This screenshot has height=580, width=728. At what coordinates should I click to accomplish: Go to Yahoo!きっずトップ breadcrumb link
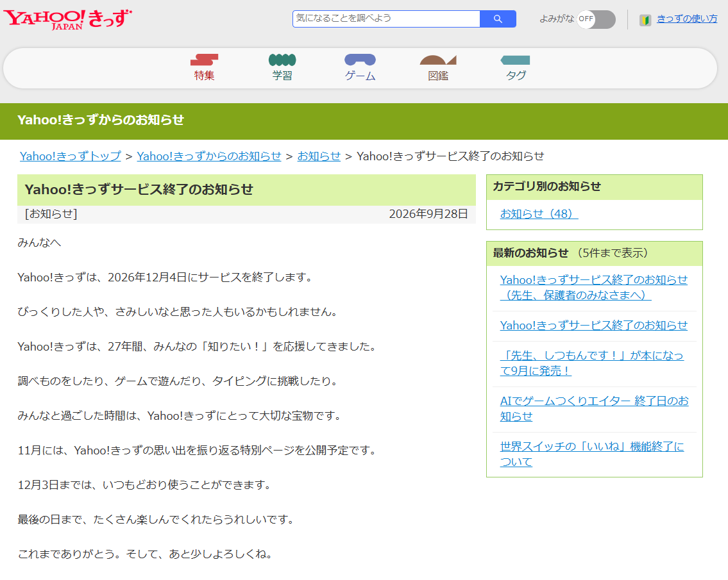tap(70, 156)
